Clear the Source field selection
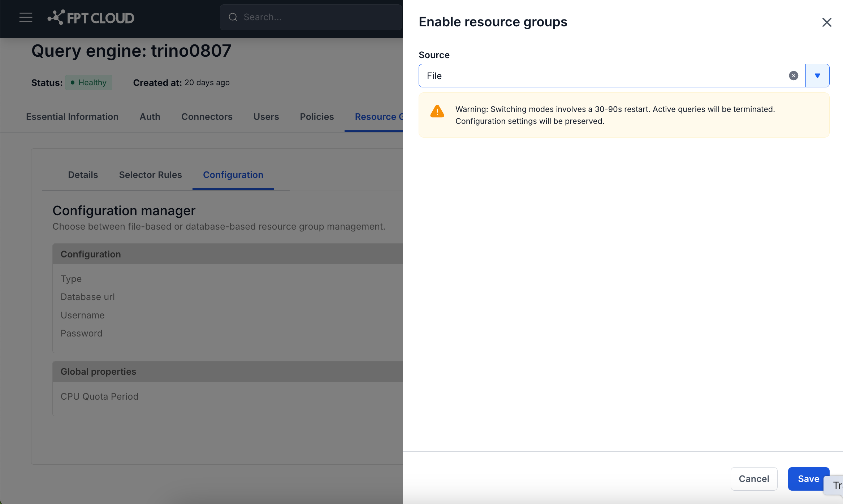This screenshot has width=843, height=504. click(x=793, y=75)
